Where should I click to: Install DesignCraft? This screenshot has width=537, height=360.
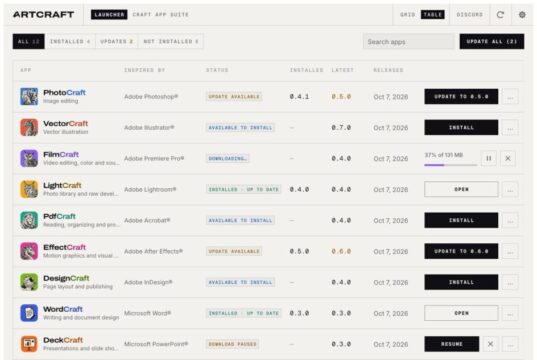click(x=461, y=282)
